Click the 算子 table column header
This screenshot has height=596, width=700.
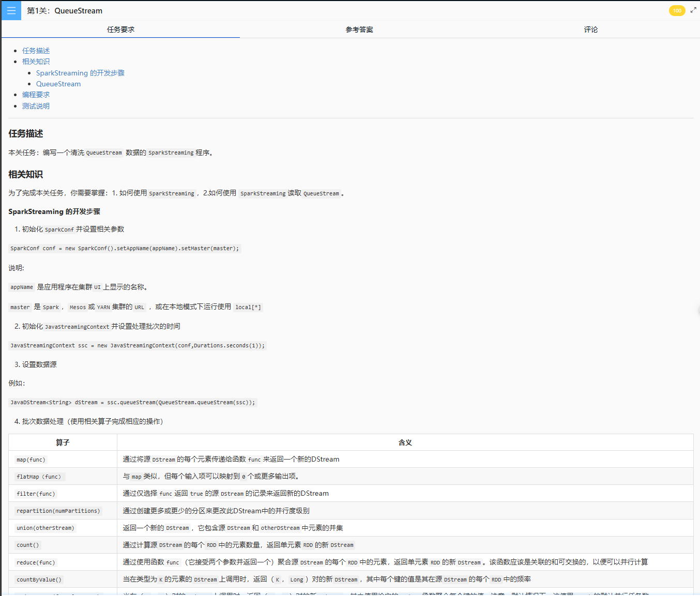[x=63, y=442]
